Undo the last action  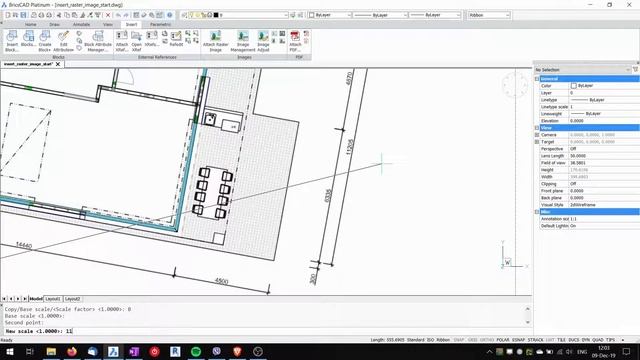(x=118, y=15)
